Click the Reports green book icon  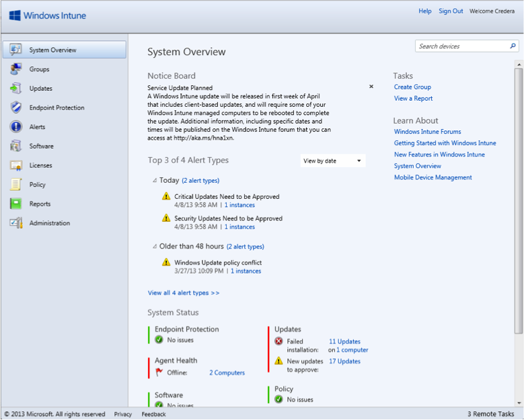coord(15,204)
